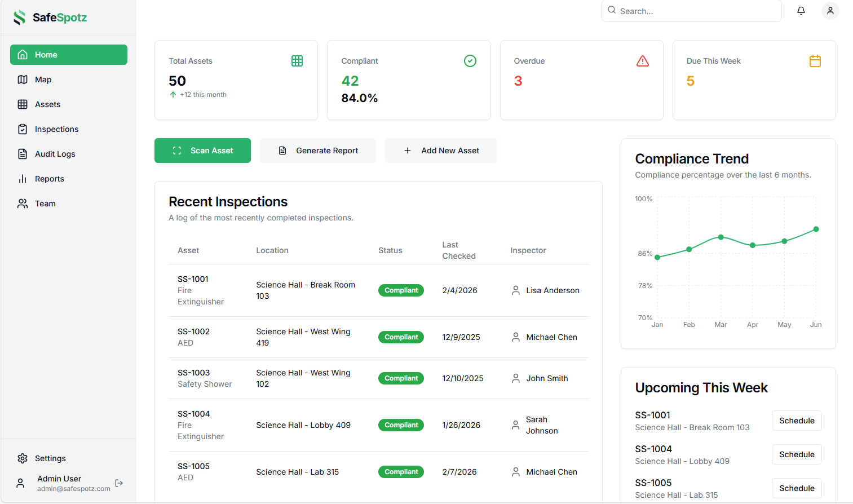853x504 pixels.
Task: Click the Settings gear icon
Action: [x=23, y=458]
